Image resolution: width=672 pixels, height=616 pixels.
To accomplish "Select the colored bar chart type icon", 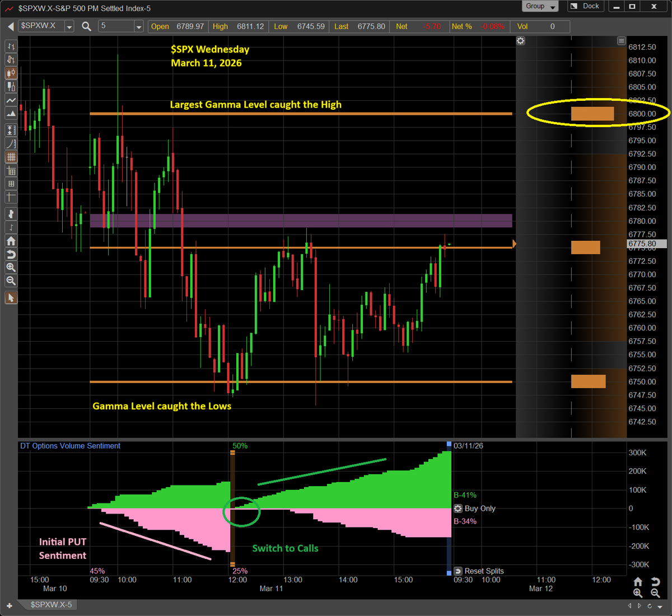I will tap(11, 59).
